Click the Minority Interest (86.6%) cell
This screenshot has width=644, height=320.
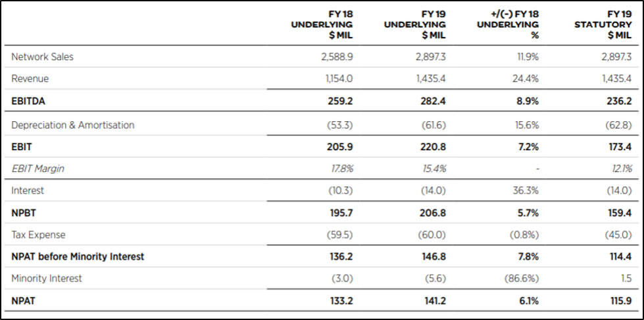(x=521, y=279)
